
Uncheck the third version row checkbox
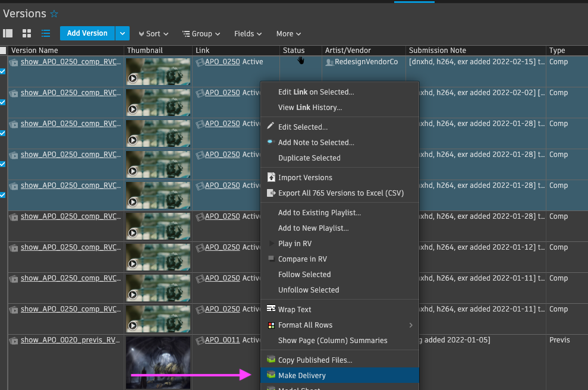(2, 133)
